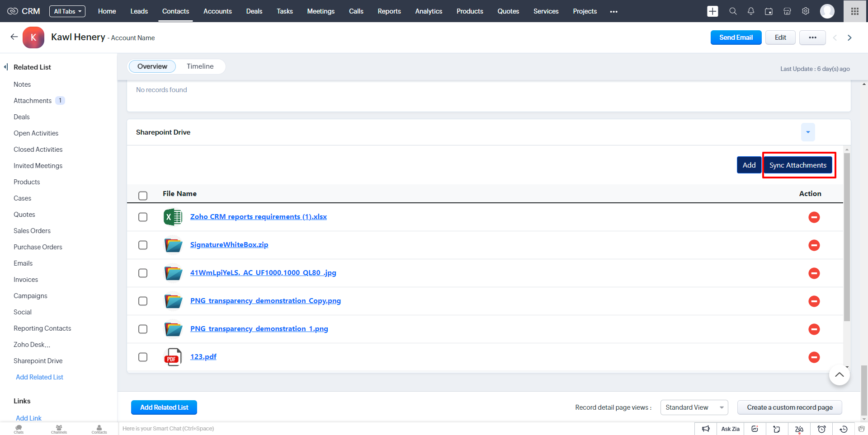Screen dimensions: 868x435
Task: Open the 123.pdf file link
Action: 203,357
